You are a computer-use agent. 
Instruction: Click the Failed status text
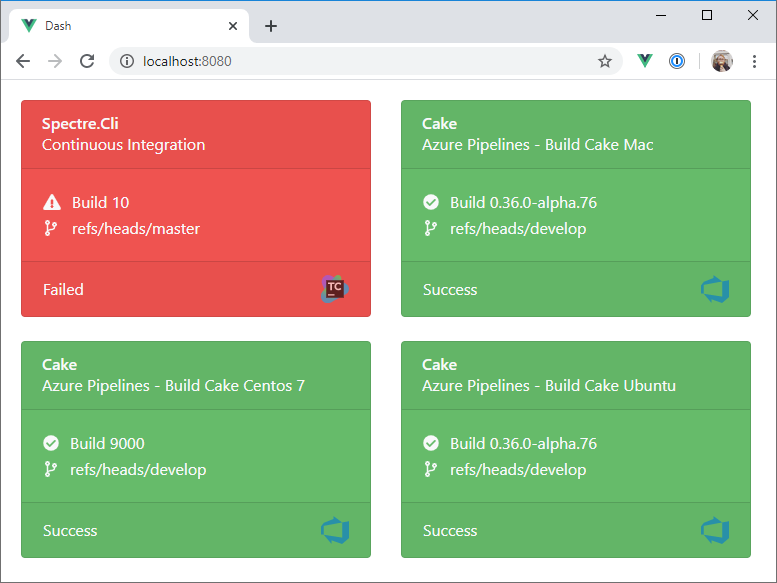63,289
